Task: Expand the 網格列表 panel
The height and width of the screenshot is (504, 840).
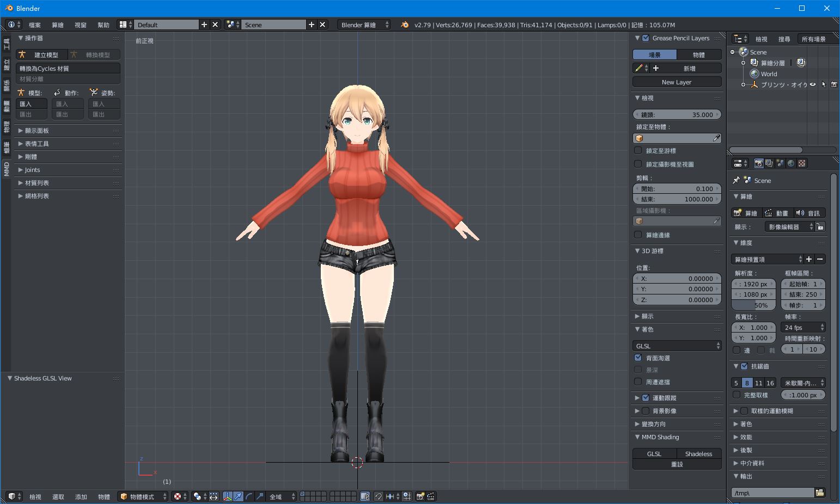Action: [x=69, y=196]
